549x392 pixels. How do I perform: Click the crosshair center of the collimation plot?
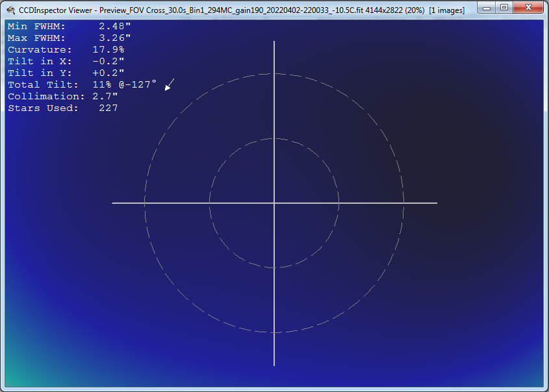274,203
